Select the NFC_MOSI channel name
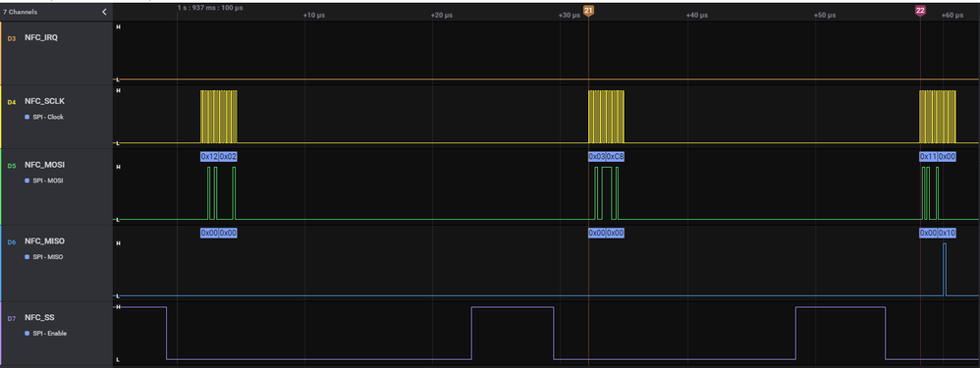The height and width of the screenshot is (368, 980). pyautogui.click(x=45, y=165)
